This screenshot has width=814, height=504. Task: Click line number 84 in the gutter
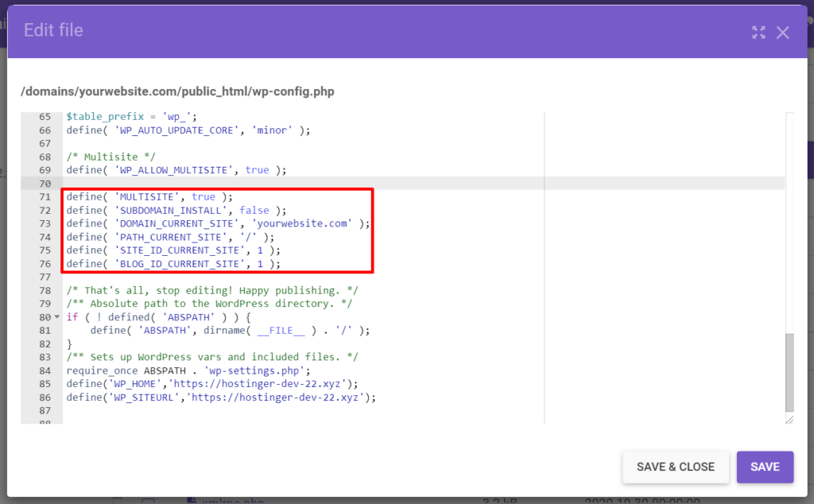coord(45,370)
